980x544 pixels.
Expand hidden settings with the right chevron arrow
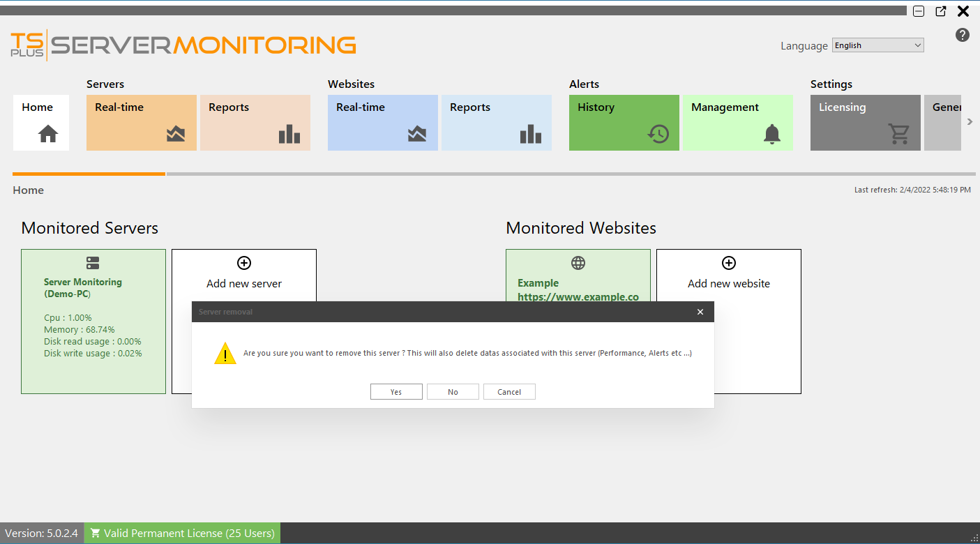[x=970, y=121]
